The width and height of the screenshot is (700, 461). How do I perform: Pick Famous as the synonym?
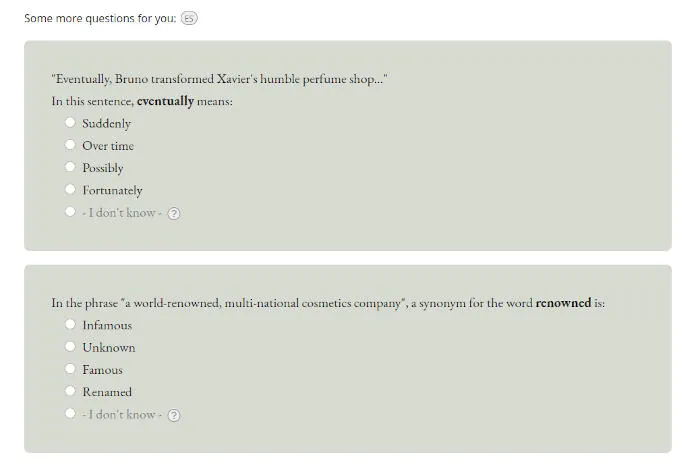coord(70,369)
